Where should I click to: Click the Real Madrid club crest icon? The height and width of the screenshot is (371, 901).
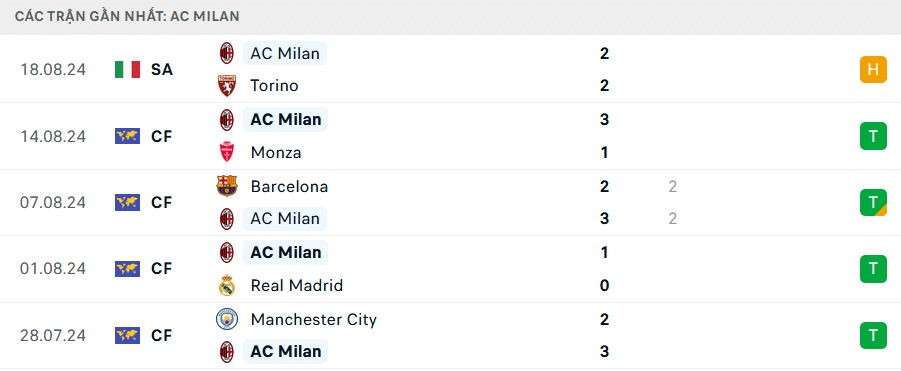[x=226, y=285]
